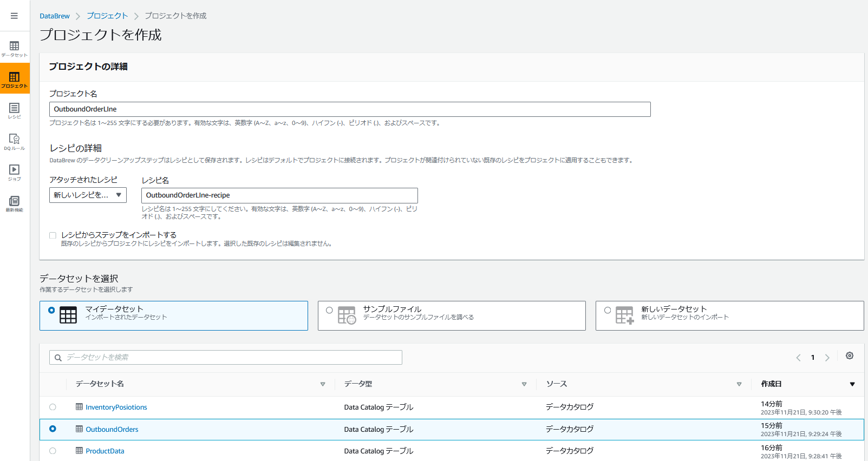This screenshot has width=868, height=461.
Task: Click the dataset name column header
Action: [100, 384]
